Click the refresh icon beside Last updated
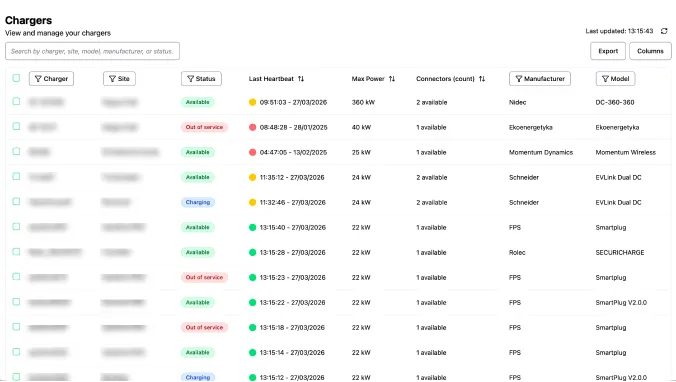 (x=664, y=31)
